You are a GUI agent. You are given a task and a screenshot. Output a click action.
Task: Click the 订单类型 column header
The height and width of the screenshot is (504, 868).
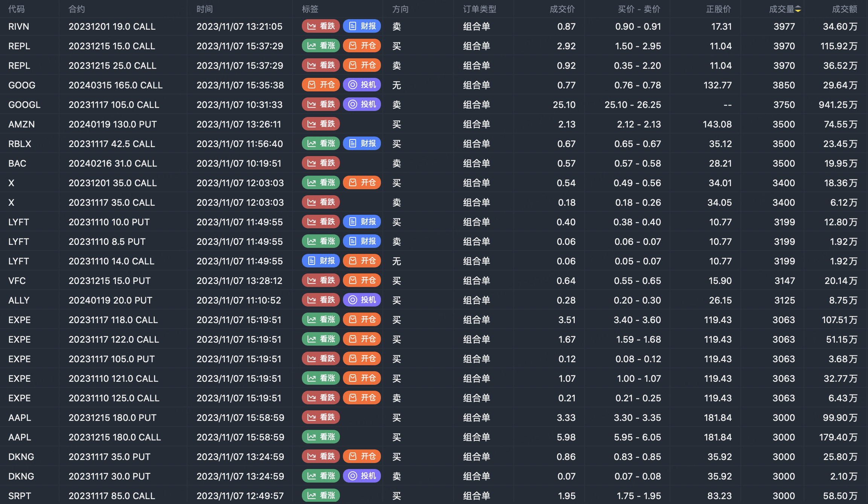pos(480,9)
